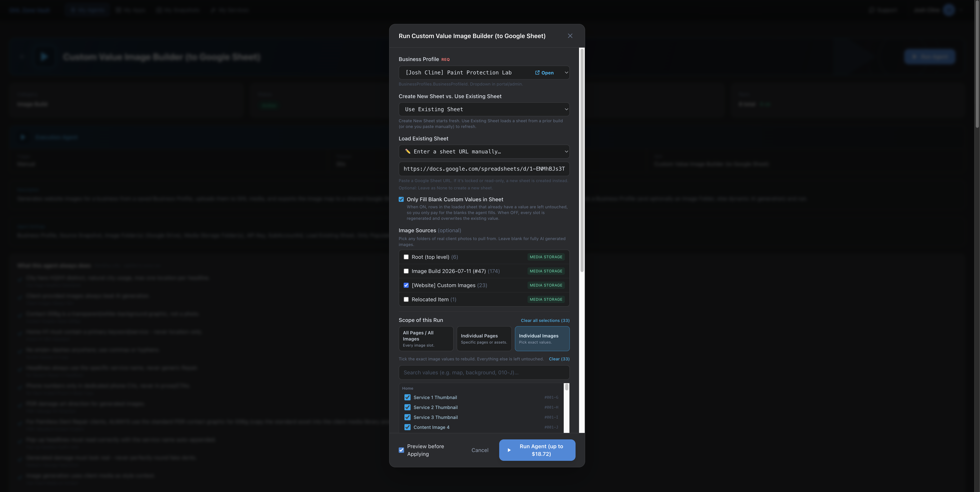Click the Open link with external icon
This screenshot has height=492, width=980.
coord(544,73)
